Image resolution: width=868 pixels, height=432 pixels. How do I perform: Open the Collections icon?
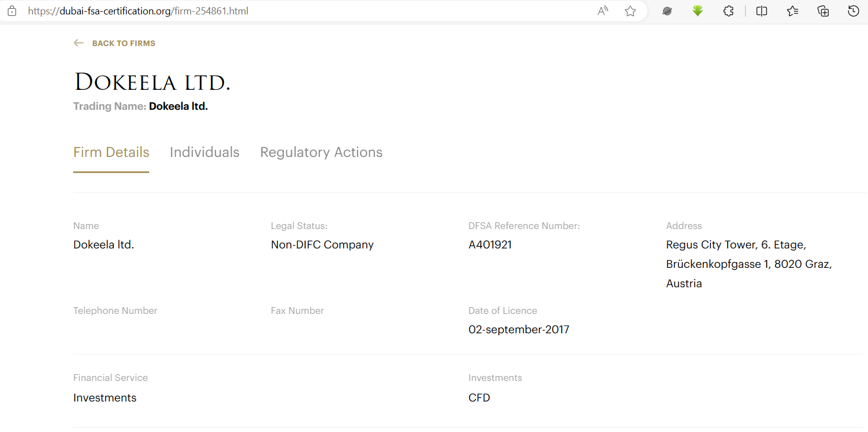[823, 11]
